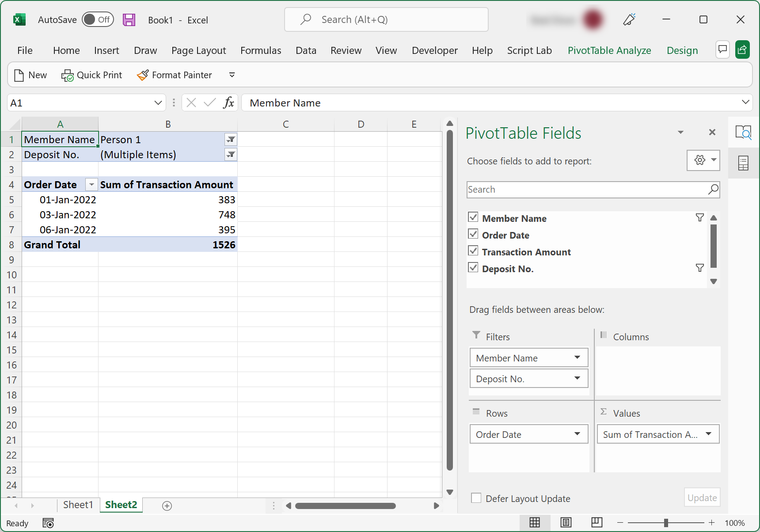Uncheck the Deposit No. field checkbox
This screenshot has height=532, width=760.
(x=473, y=267)
